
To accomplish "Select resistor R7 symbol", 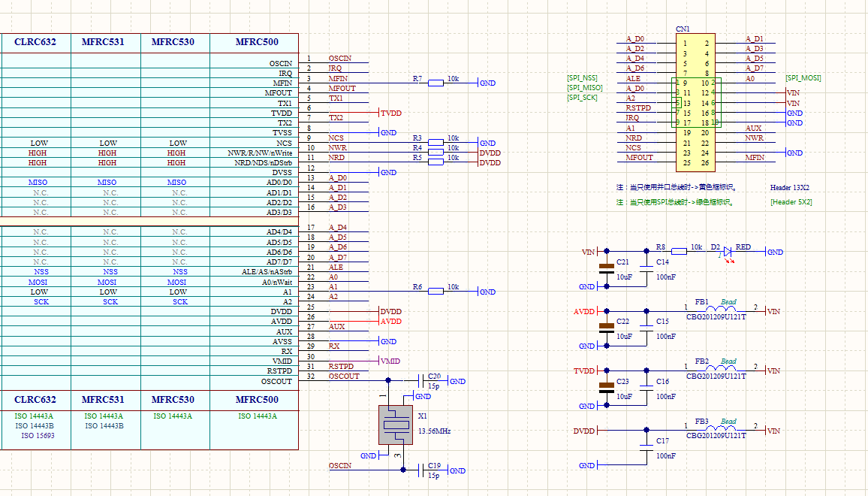I will coord(436,83).
